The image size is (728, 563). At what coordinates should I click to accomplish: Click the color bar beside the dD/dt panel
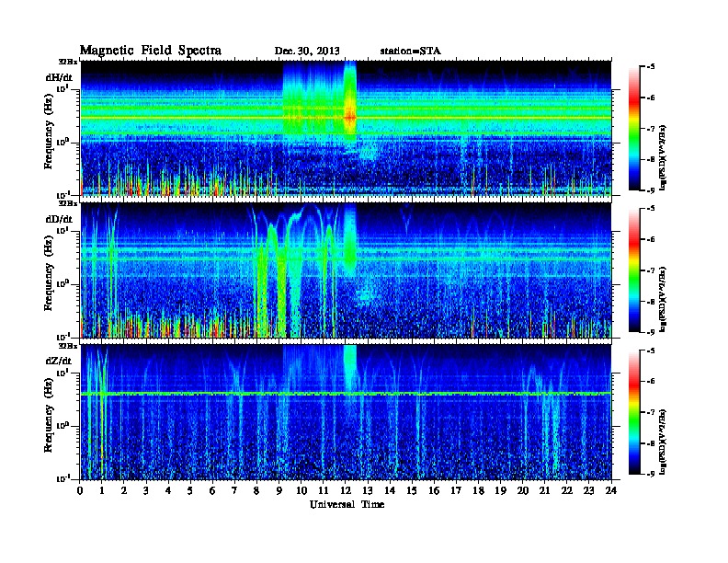point(634,270)
